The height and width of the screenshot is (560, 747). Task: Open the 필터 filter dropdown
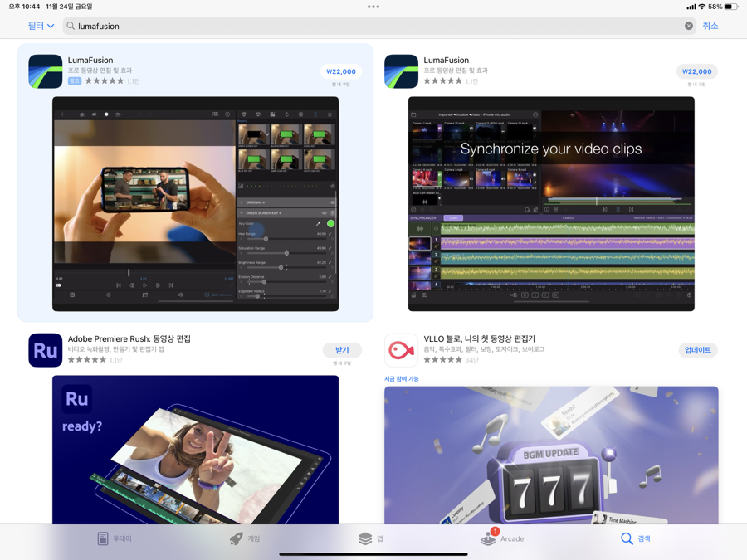tap(41, 26)
